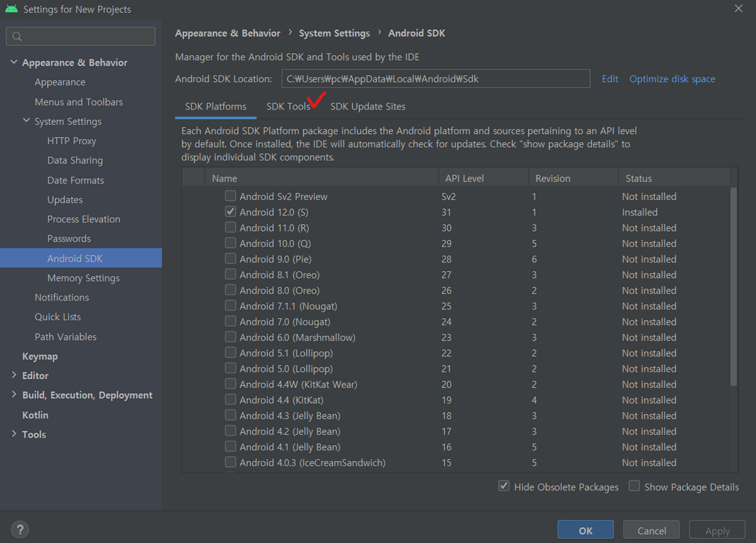The height and width of the screenshot is (543, 756).
Task: Click the Android 4.3 (Jelly Bean) row name
Action: [290, 416]
